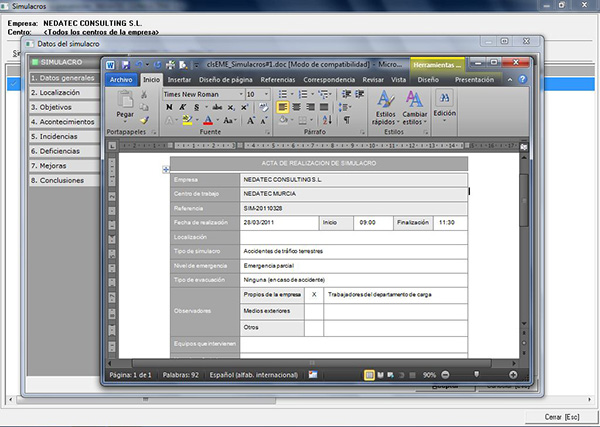Click the subscript x icon
Viewport: 600px width, 427px height.
click(231, 108)
